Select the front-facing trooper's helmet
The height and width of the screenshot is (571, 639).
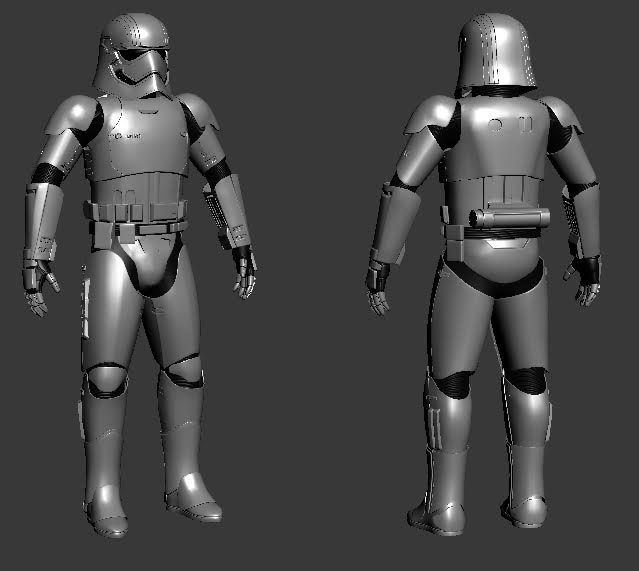pyautogui.click(x=132, y=55)
